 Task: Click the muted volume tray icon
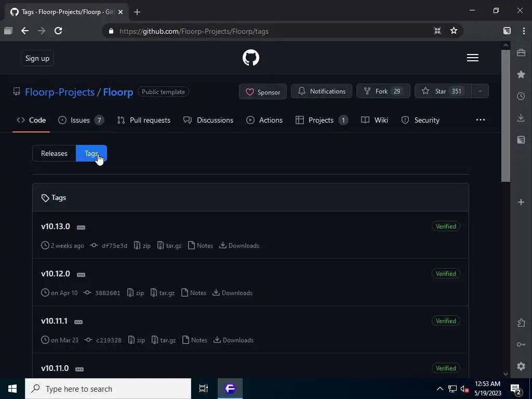(464, 389)
